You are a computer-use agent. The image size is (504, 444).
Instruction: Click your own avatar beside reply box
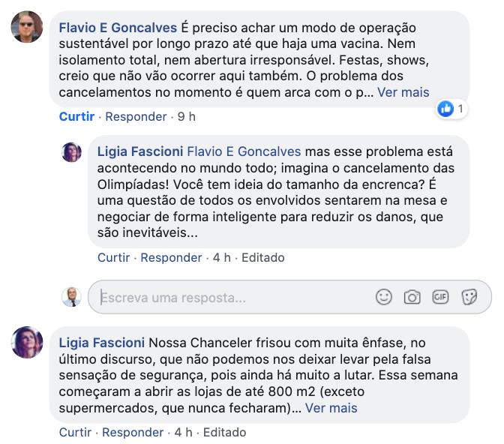tap(71, 297)
